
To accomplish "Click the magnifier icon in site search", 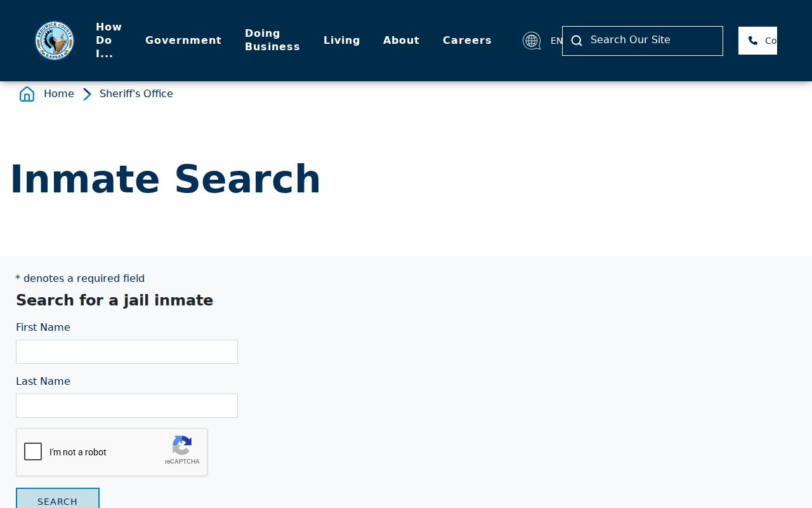I will pyautogui.click(x=577, y=41).
